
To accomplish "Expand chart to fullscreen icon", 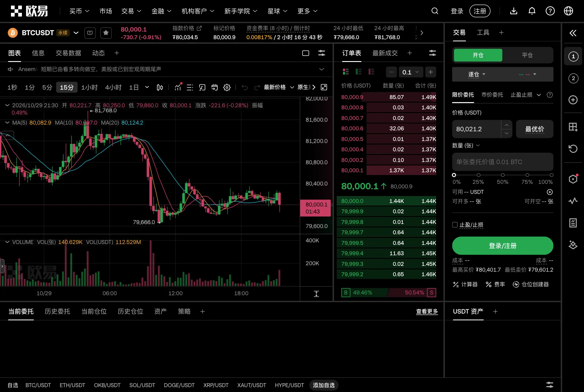I will coord(324,88).
